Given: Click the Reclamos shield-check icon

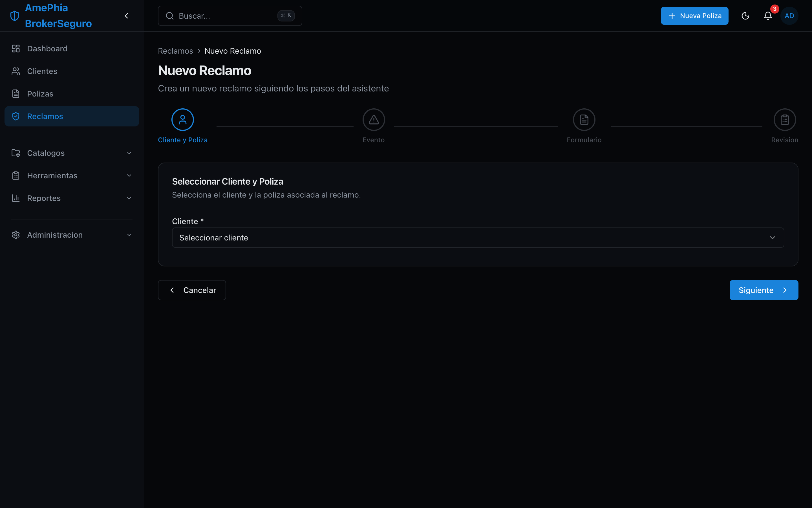Looking at the screenshot, I should coord(16,116).
